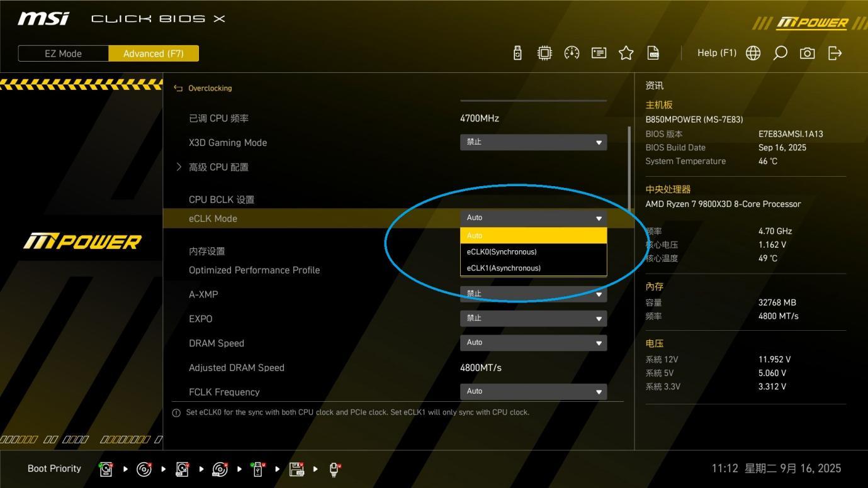
Task: Click the 32768 MB memory capacity value
Action: click(777, 302)
